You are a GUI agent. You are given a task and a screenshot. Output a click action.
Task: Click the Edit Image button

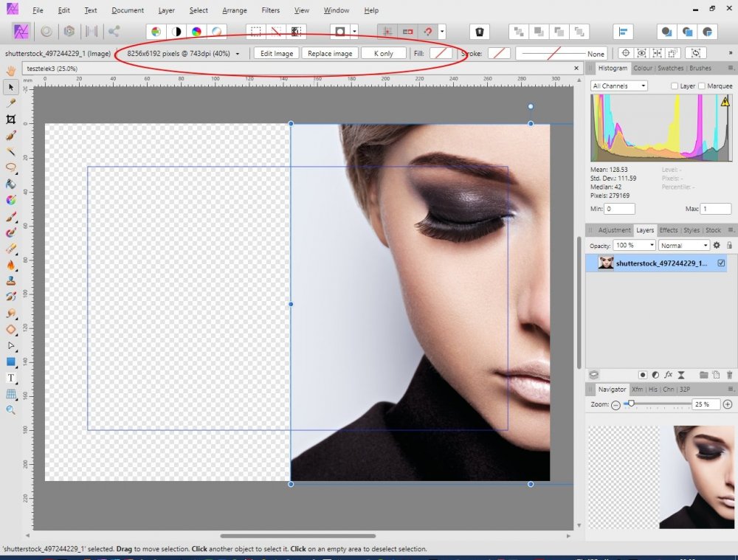pyautogui.click(x=277, y=53)
